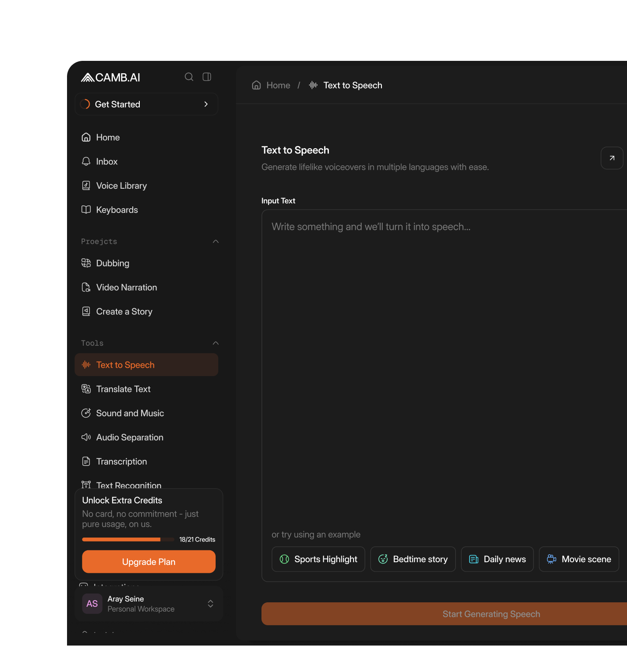Choose the Bedtime story example

pyautogui.click(x=413, y=559)
